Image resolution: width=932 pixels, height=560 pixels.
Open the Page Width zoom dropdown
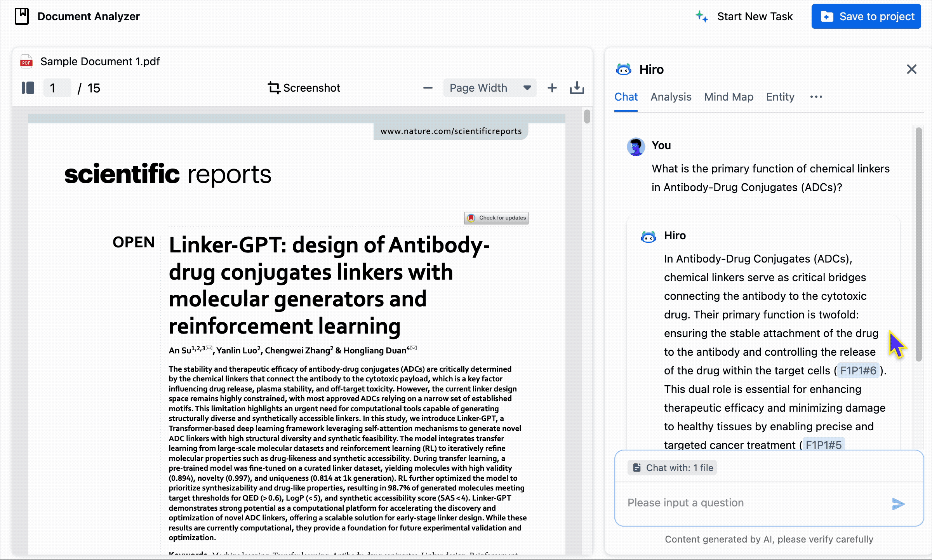pos(490,88)
